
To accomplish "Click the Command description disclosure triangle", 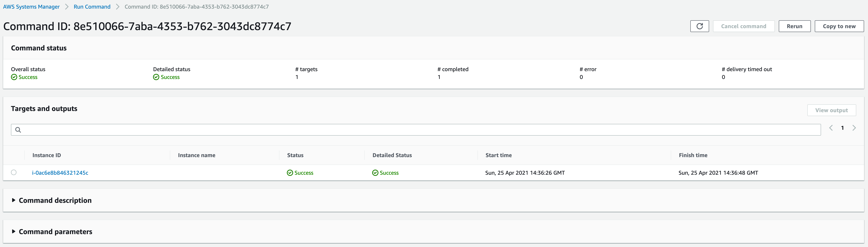I will [14, 200].
